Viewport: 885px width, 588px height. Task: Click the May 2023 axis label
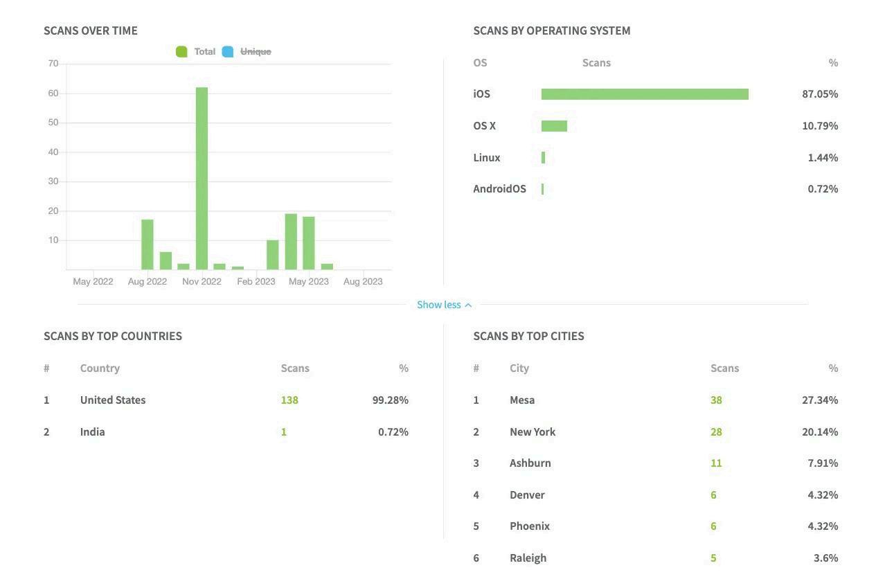[x=309, y=281]
